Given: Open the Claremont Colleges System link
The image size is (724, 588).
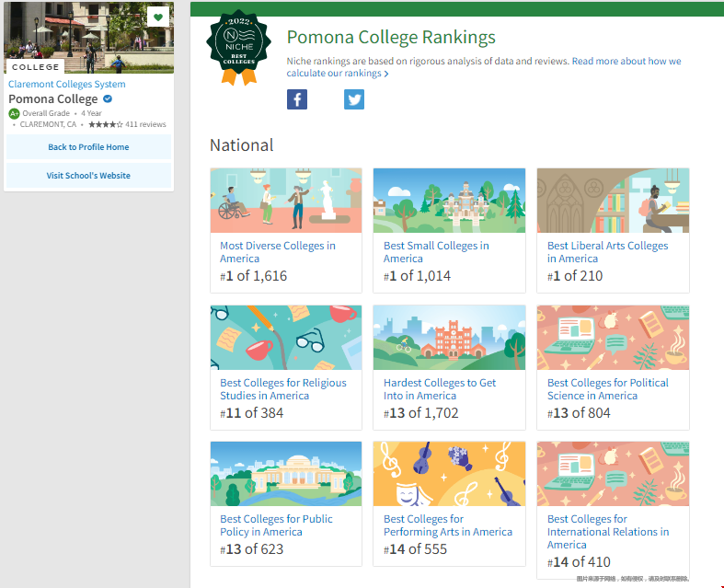Looking at the screenshot, I should click(67, 84).
